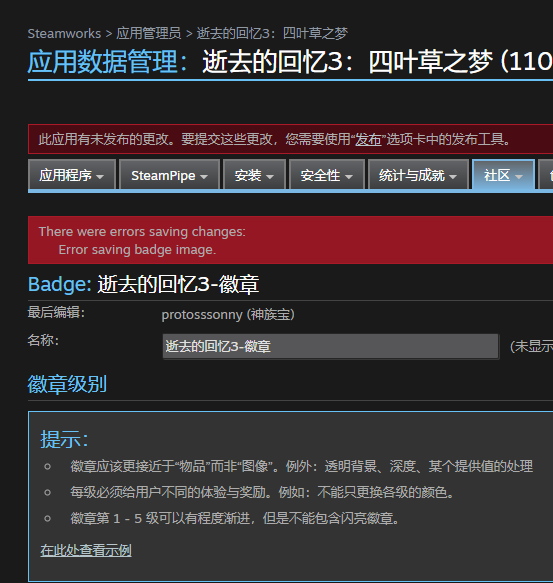The width and height of the screenshot is (553, 583).
Task: Select the 提示: heading in tips box
Action: 64,439
